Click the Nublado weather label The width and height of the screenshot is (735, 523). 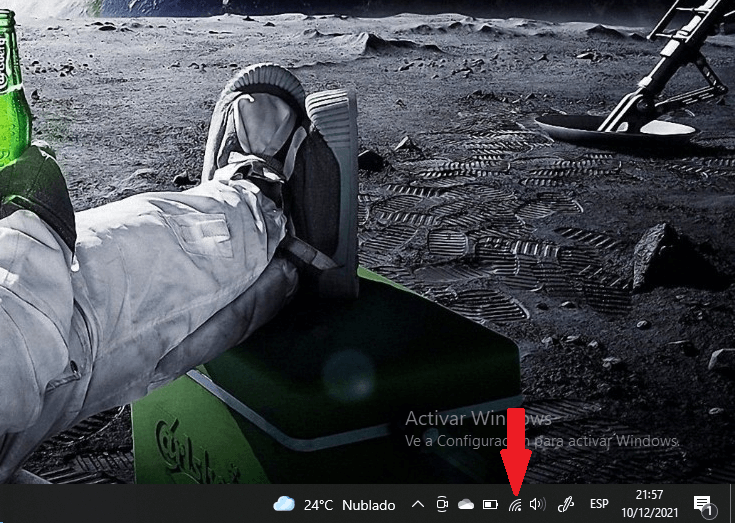pos(368,505)
